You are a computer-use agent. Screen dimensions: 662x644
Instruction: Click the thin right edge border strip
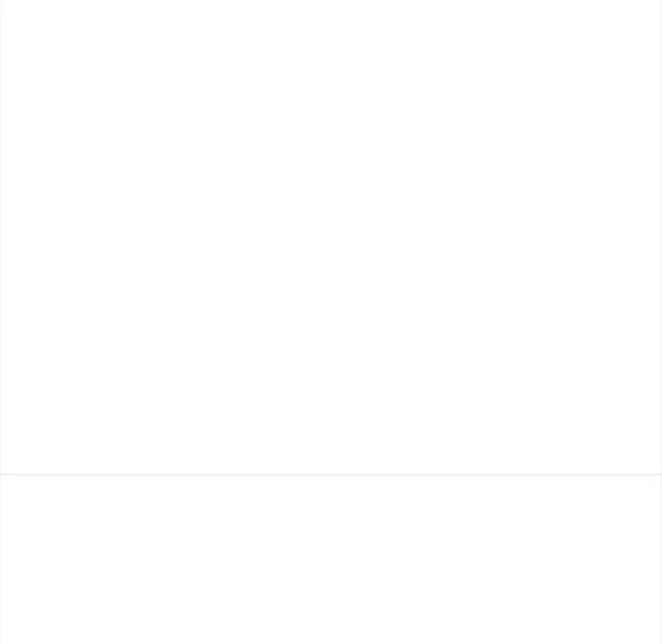pyautogui.click(x=661, y=322)
